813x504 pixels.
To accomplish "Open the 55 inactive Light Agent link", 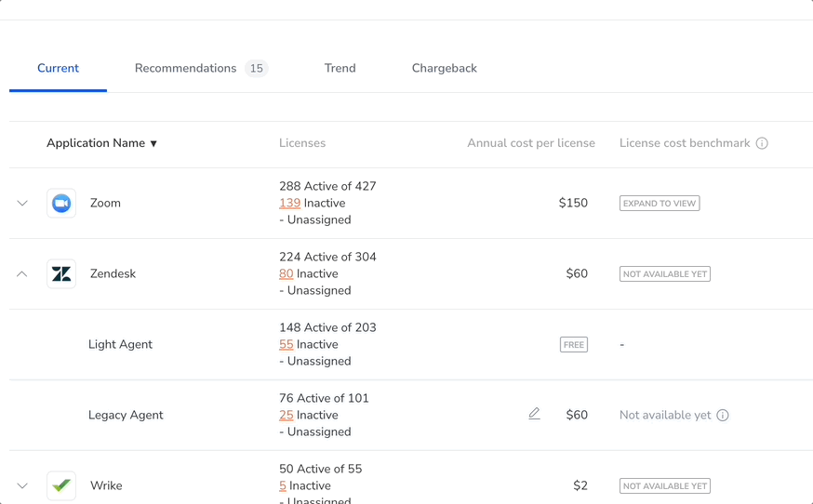I will tap(287, 344).
